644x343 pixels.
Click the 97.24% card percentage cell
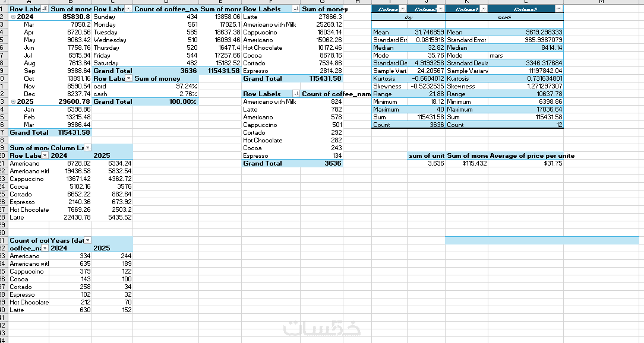pos(166,86)
